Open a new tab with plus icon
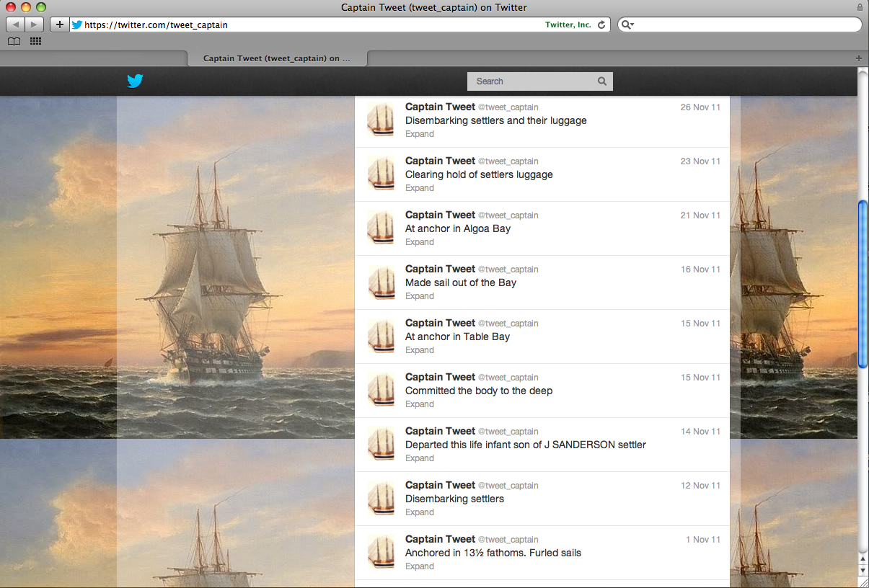 858,58
